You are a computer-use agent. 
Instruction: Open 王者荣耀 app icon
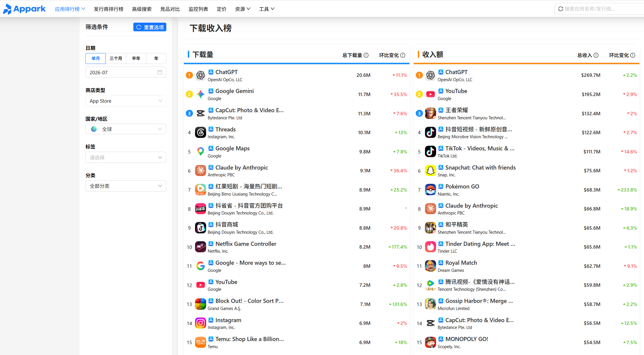[430, 114]
